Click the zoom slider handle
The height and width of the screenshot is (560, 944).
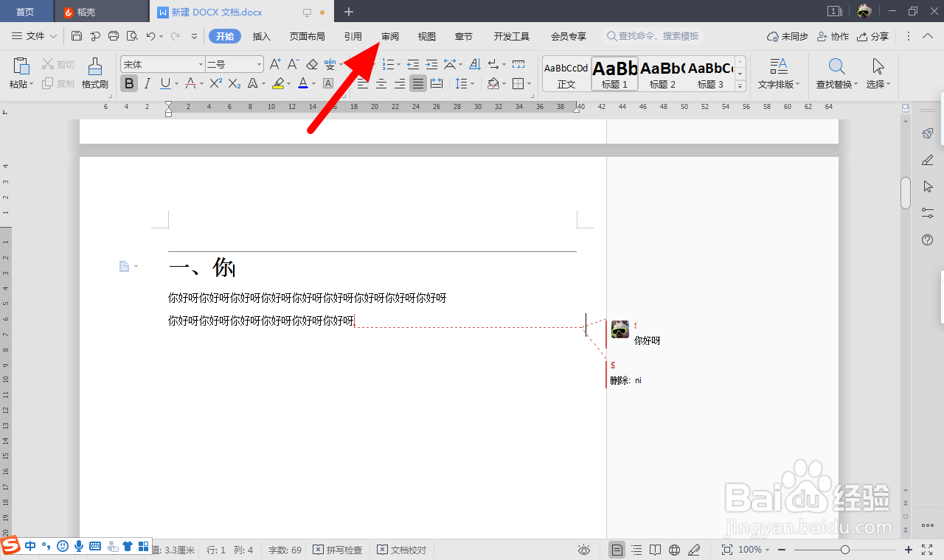click(845, 550)
